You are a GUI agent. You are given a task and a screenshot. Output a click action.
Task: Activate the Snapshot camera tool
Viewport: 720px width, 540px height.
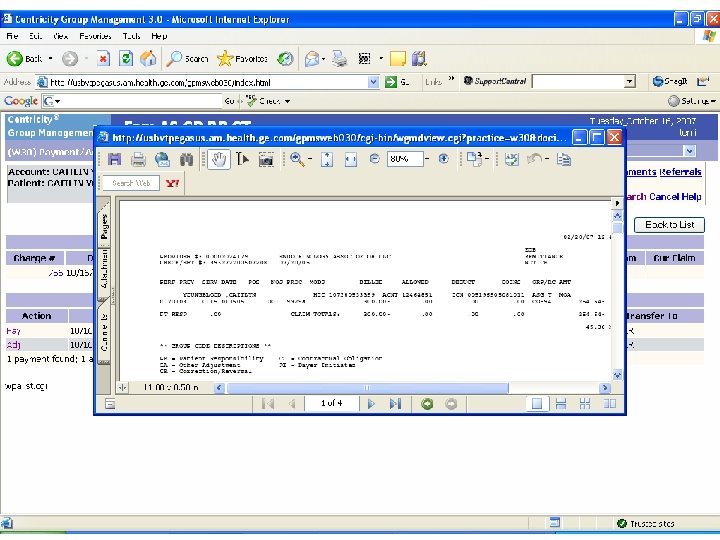(266, 159)
